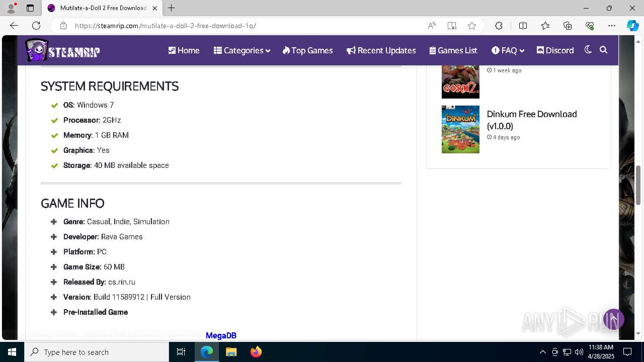Open the Home nav link
Viewport: 644px width, 362px height.
pos(184,50)
